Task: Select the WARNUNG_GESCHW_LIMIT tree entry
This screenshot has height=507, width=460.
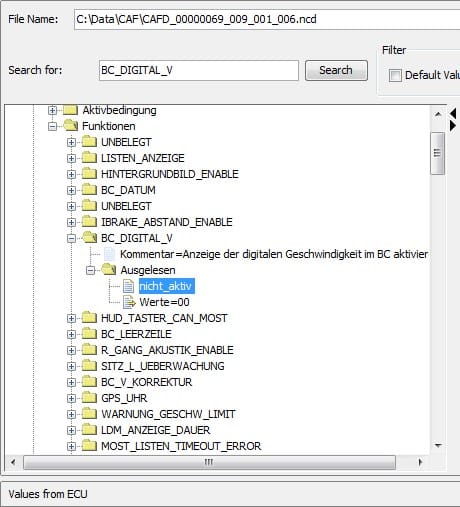Action: click(x=168, y=414)
